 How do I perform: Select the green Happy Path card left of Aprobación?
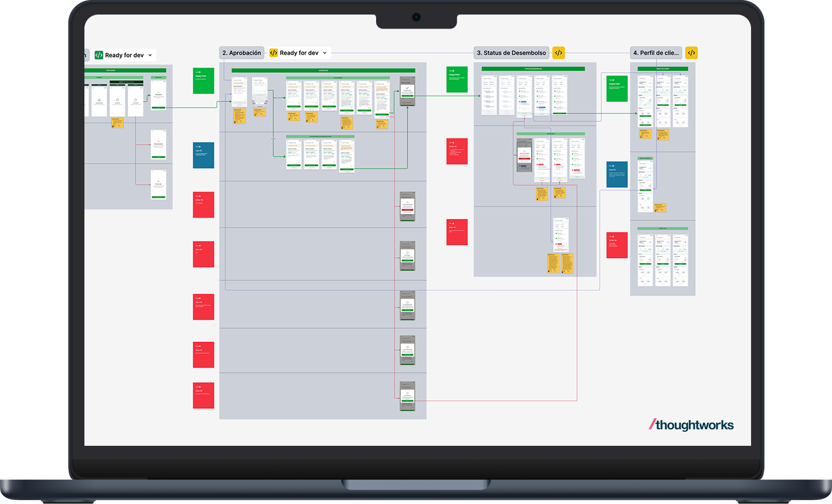click(204, 81)
